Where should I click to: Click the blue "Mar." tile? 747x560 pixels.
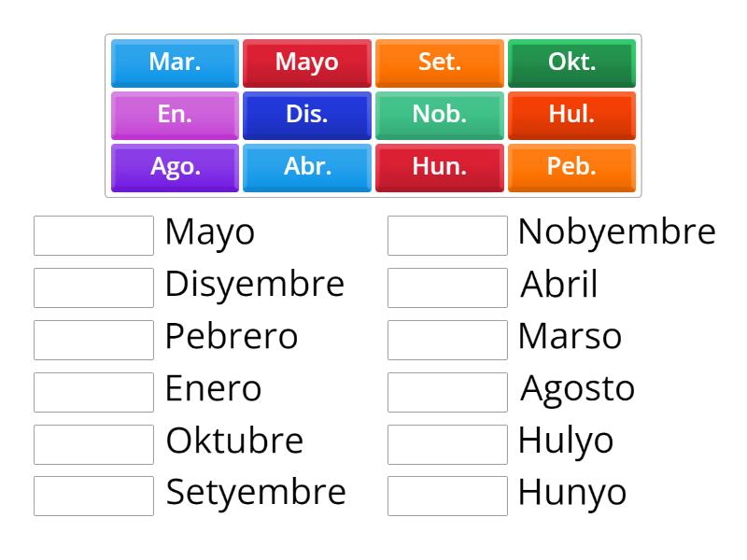[175, 63]
